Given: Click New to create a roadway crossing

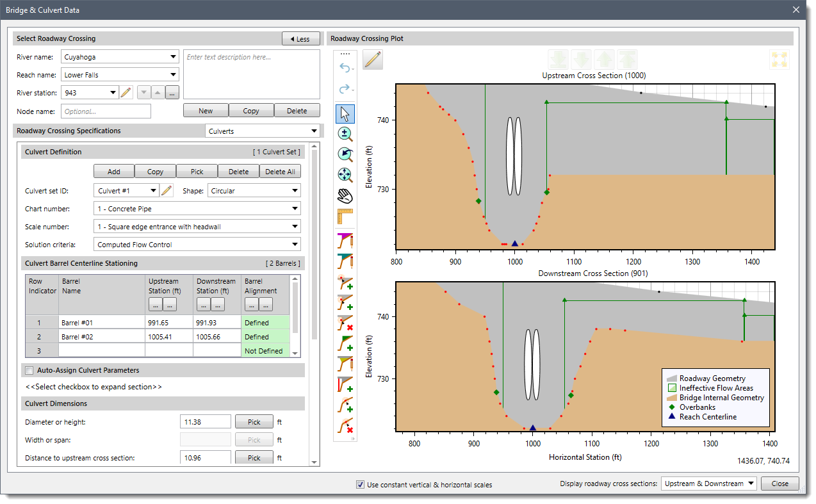Looking at the screenshot, I should pos(205,110).
